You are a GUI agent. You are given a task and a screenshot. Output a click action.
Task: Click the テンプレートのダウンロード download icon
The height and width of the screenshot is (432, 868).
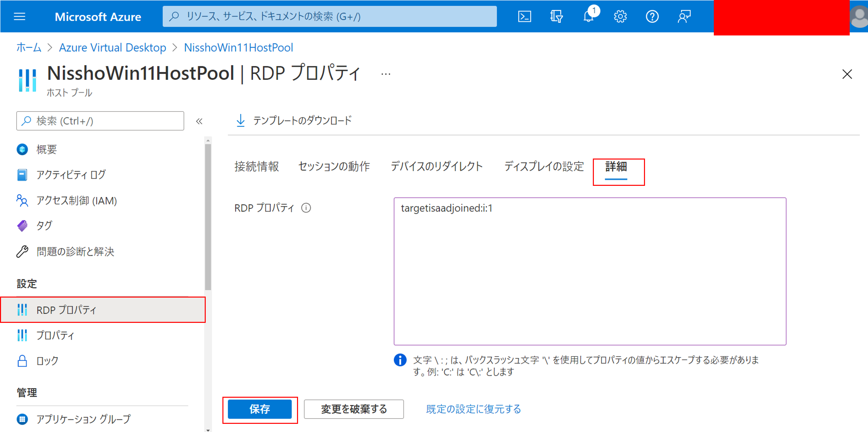coord(241,120)
